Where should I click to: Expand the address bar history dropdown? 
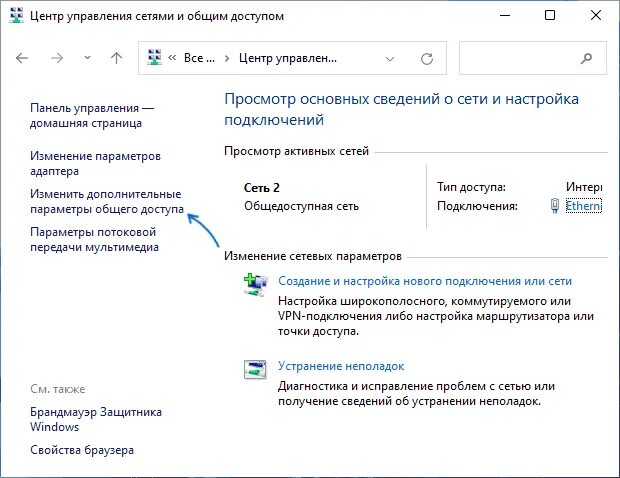pos(390,59)
